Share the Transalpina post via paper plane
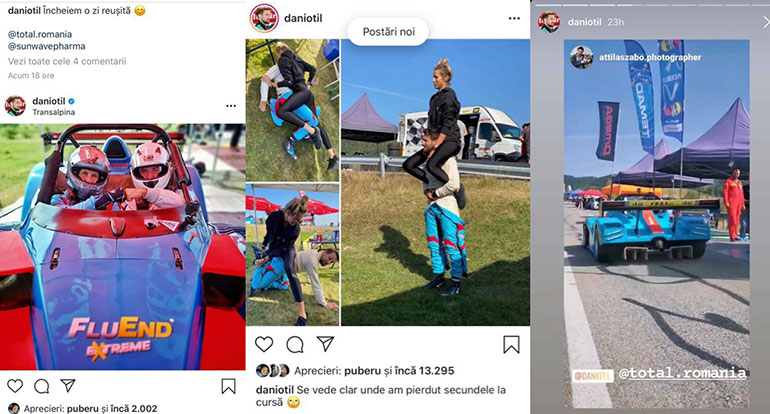This screenshot has width=770, height=414. (x=68, y=386)
